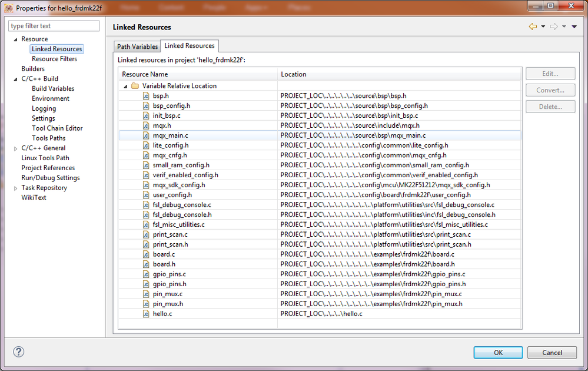588x371 pixels.
Task: Go back with the yellow arrow icon
Action: point(533,26)
